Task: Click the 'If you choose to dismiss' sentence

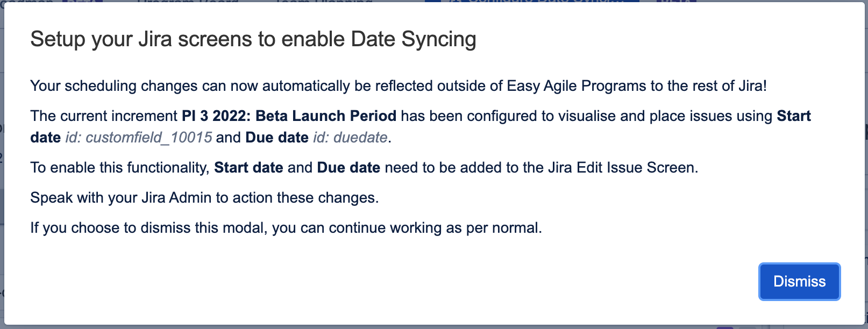Action: coord(286,228)
